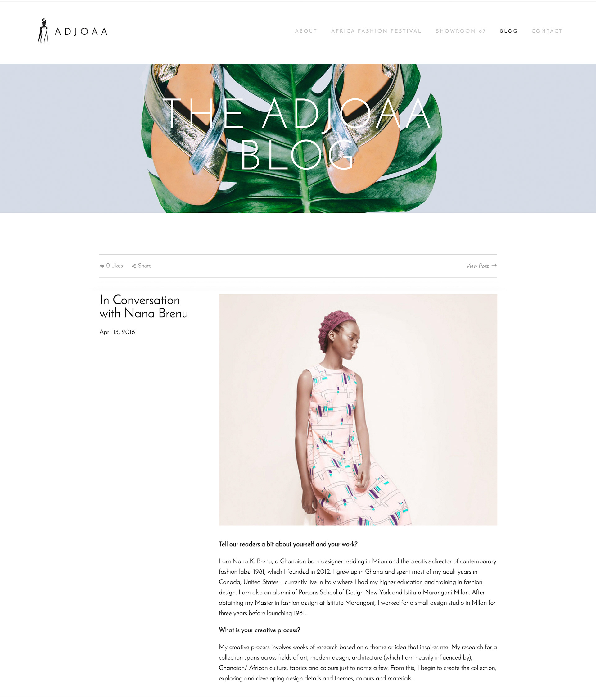Click the 'Tell our readers a bit' question

[x=288, y=544]
